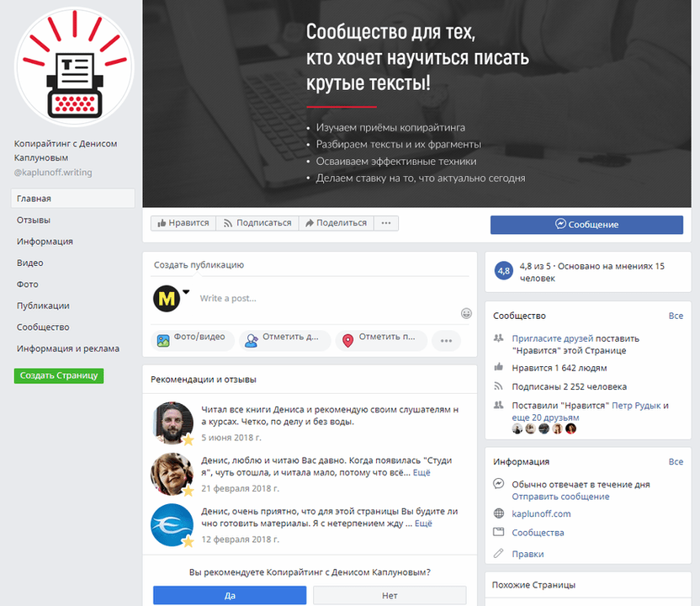Expand the second review with Ещё

click(x=421, y=473)
